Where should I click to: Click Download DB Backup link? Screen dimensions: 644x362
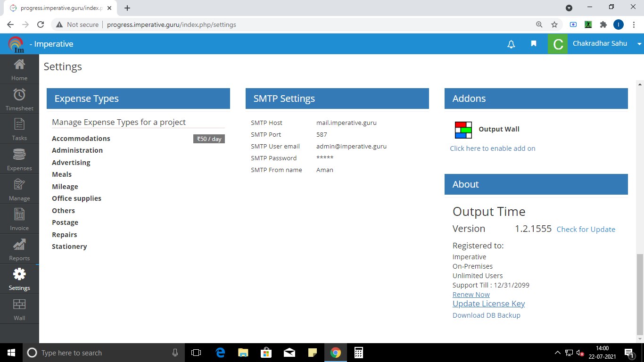click(486, 315)
